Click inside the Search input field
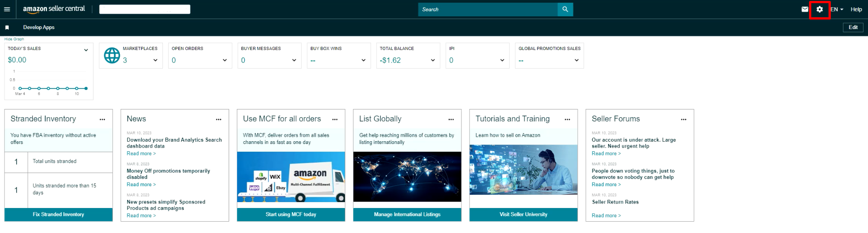The image size is (868, 233). coord(487,9)
